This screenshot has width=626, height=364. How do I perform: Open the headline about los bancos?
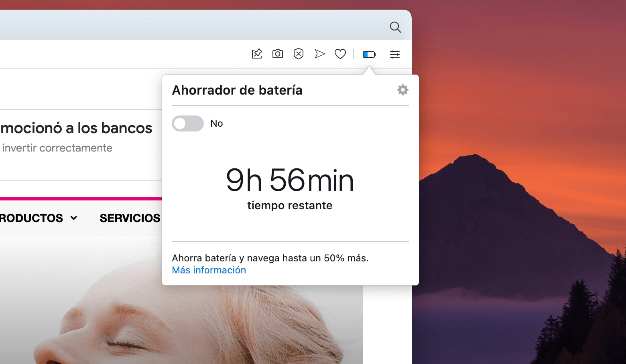(x=76, y=128)
